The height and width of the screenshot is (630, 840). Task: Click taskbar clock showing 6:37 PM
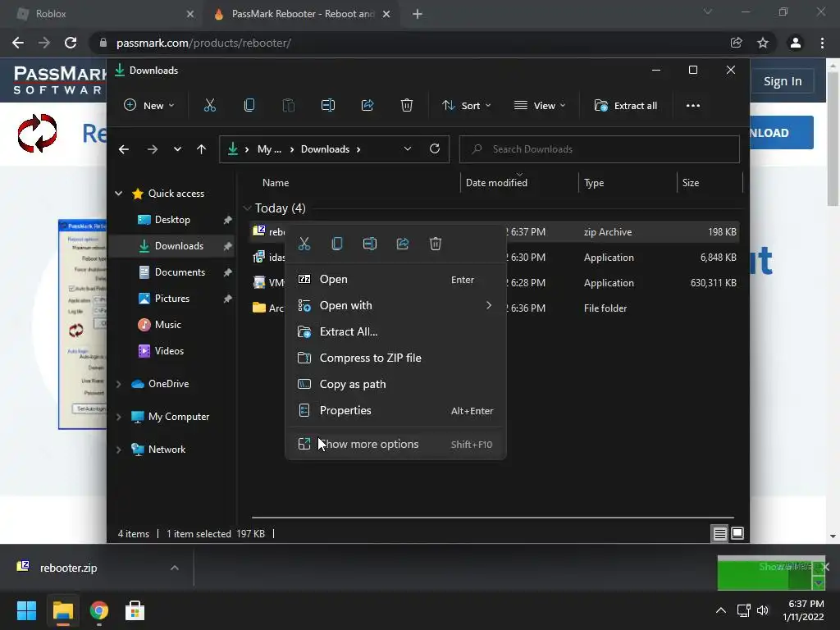pyautogui.click(x=803, y=610)
